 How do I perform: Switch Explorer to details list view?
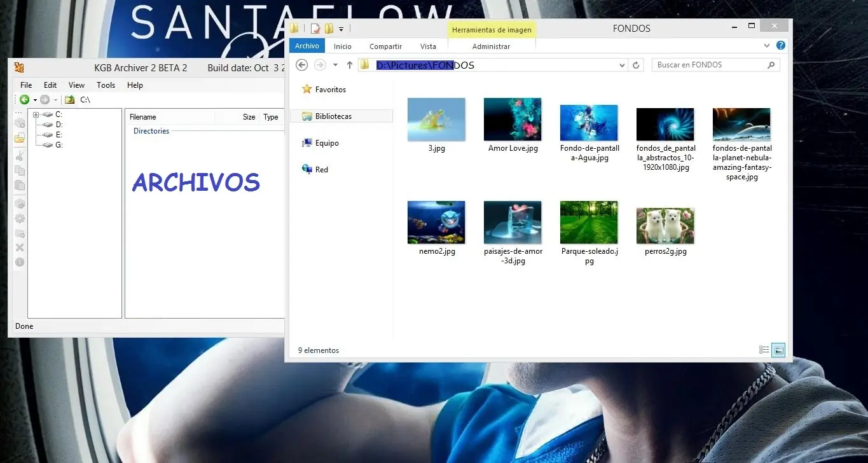tap(764, 350)
